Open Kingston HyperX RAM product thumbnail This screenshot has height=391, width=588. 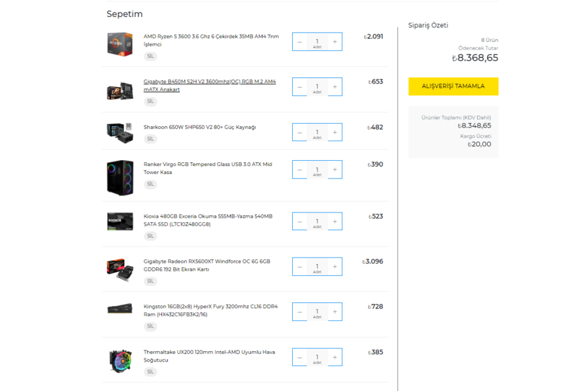120,309
